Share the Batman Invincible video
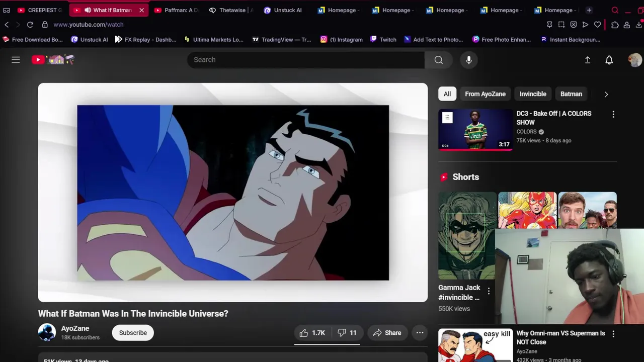 387,333
